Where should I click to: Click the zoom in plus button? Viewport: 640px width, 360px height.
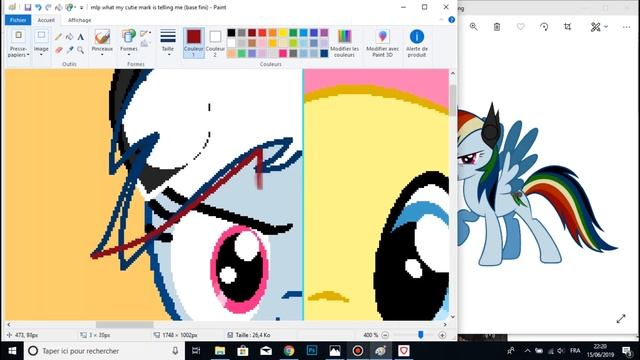(442, 335)
